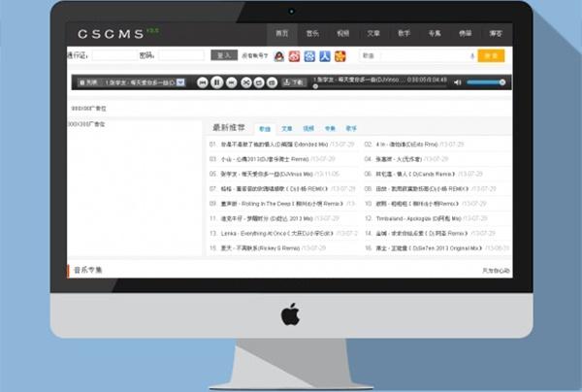
Task: Open the 视频 menu in top navigation
Action: tap(341, 32)
